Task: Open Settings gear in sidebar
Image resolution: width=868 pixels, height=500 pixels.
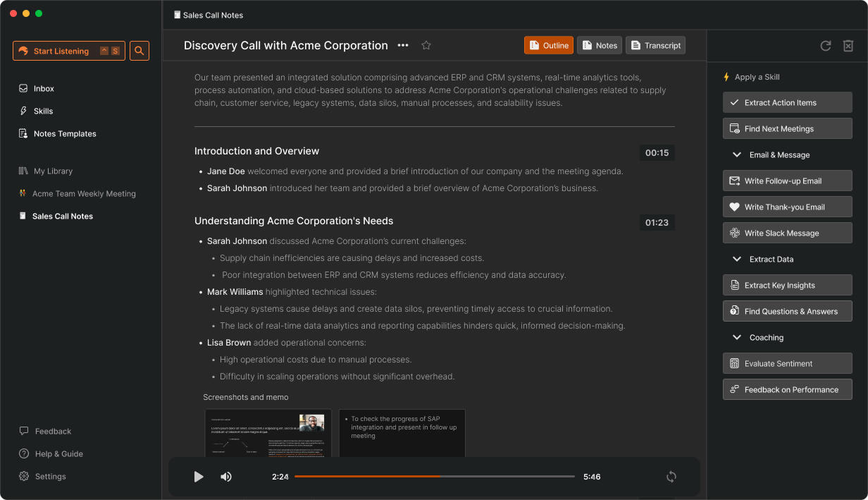Action: tap(25, 477)
